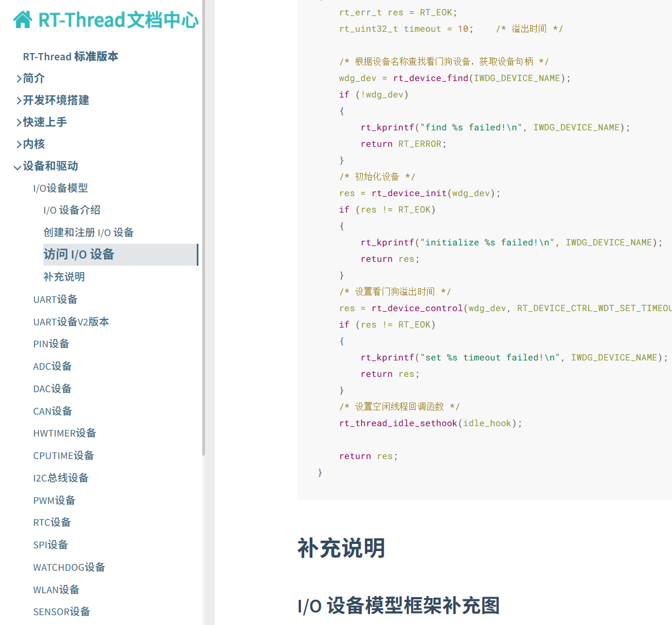Open 补充说明 in the sidebar

point(64,277)
